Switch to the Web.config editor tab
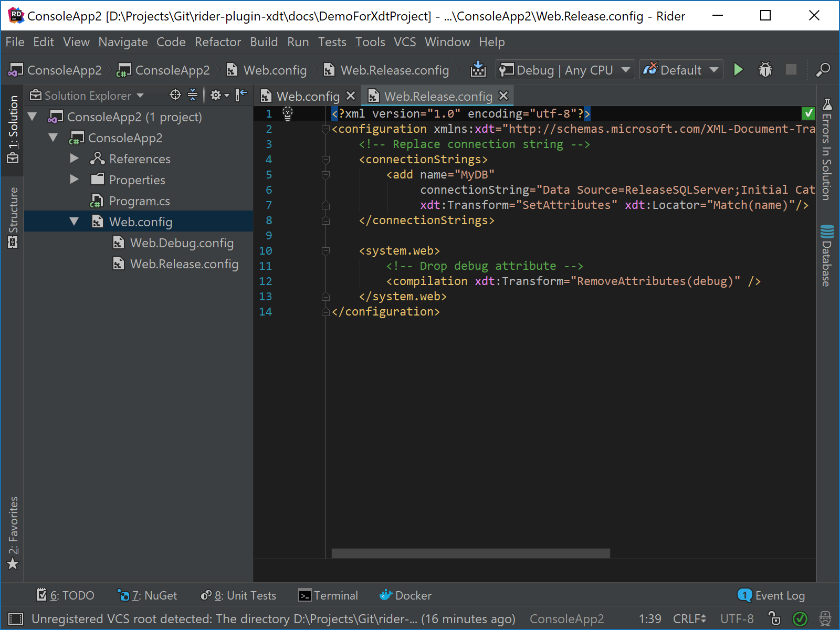The width and height of the screenshot is (840, 630). click(308, 96)
